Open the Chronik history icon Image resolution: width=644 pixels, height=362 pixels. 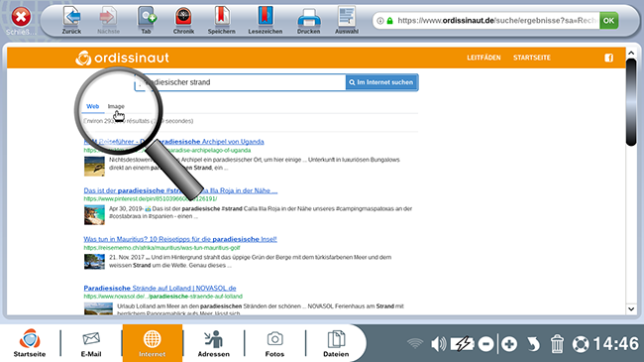pyautogui.click(x=183, y=17)
